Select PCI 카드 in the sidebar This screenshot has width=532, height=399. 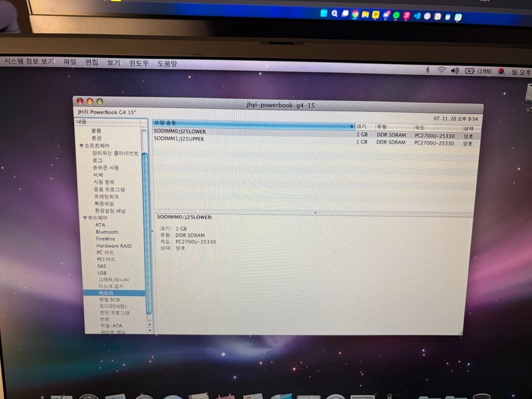coord(106,259)
